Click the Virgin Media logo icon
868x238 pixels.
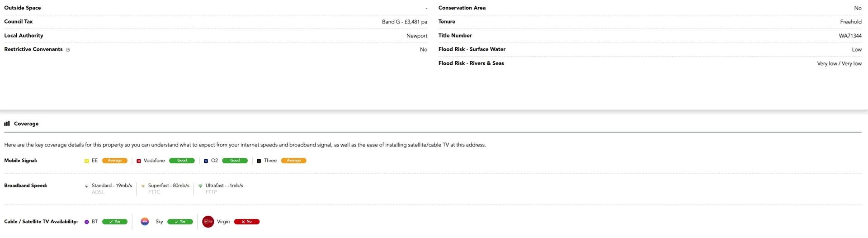[x=208, y=222]
